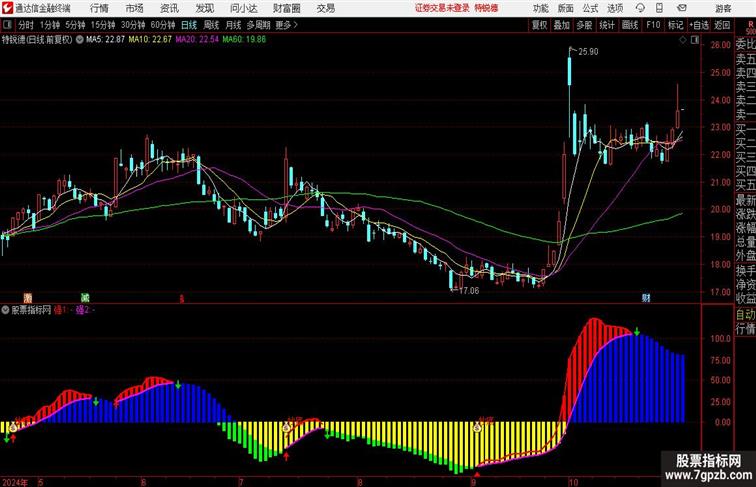Click the 自动 label in right sidebar
Viewport: 756px width, 487px height.
point(745,314)
